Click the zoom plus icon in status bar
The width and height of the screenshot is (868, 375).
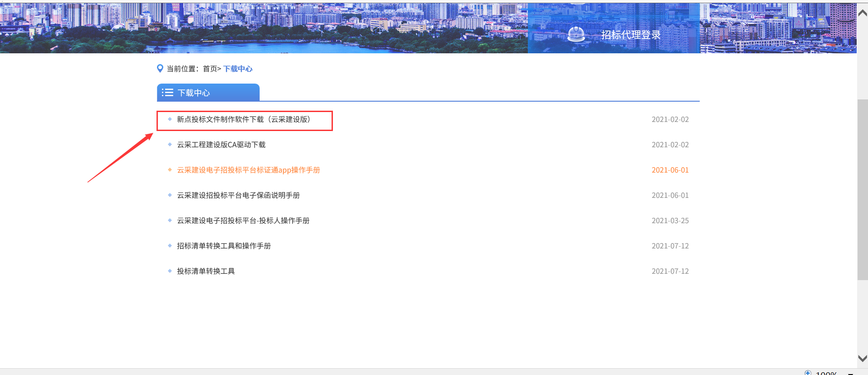(808, 373)
